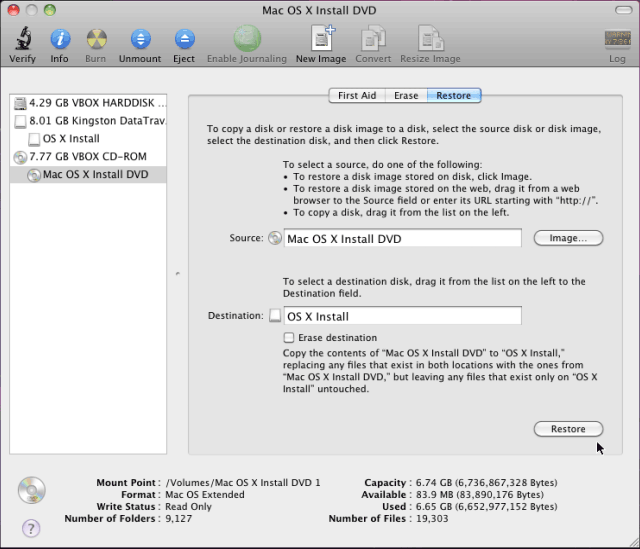The width and height of the screenshot is (640, 549).
Task: Eject the disk using toolbar icon
Action: 184,39
